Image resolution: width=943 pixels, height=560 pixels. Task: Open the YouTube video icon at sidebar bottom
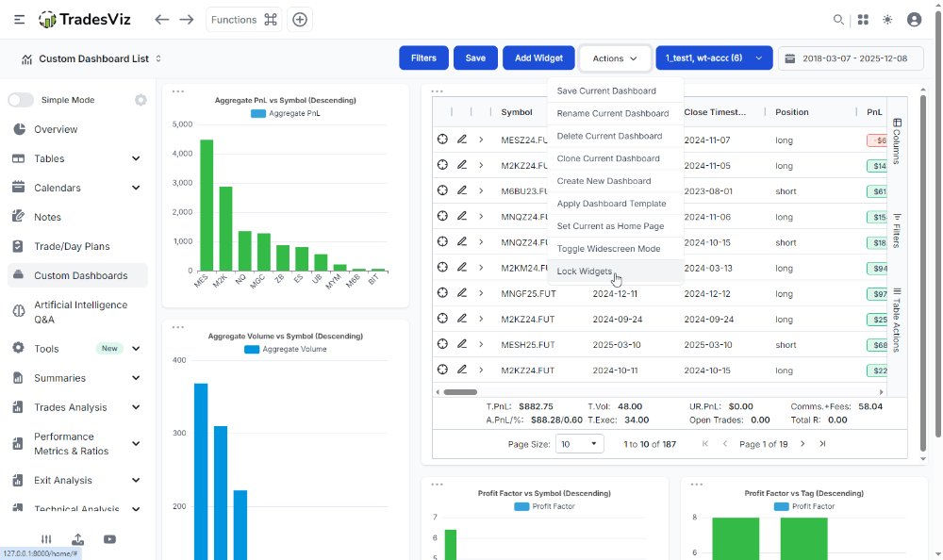point(109,539)
